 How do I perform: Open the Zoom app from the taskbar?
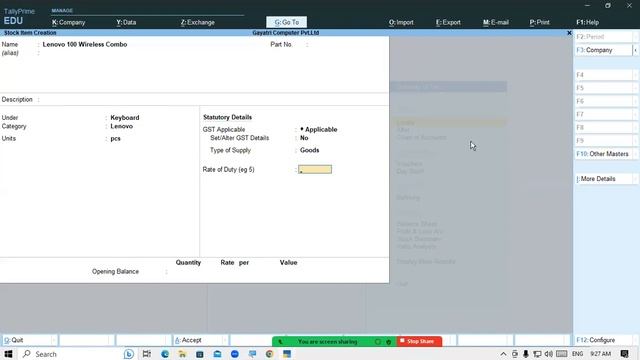tap(235, 354)
